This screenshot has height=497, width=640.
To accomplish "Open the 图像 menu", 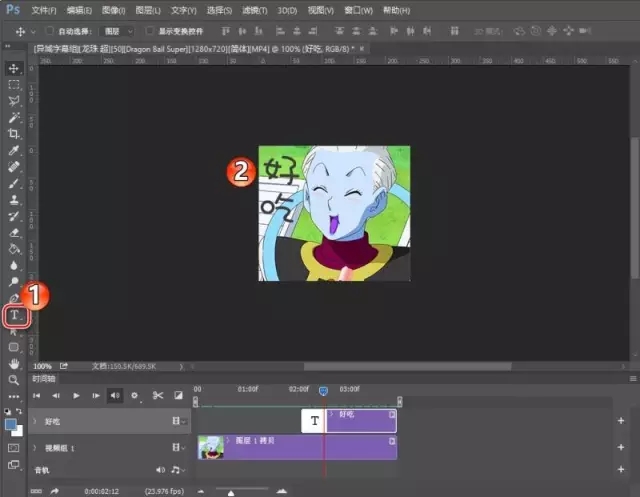I will pyautogui.click(x=113, y=10).
